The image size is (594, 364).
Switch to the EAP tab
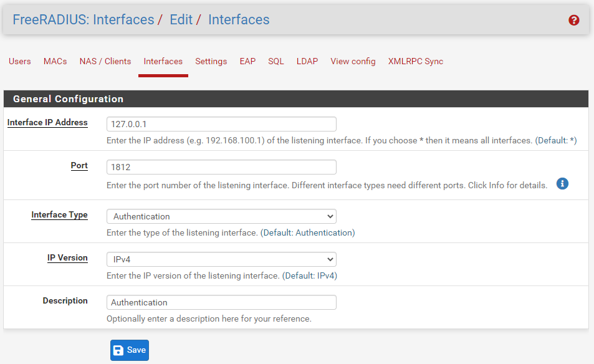(x=247, y=61)
